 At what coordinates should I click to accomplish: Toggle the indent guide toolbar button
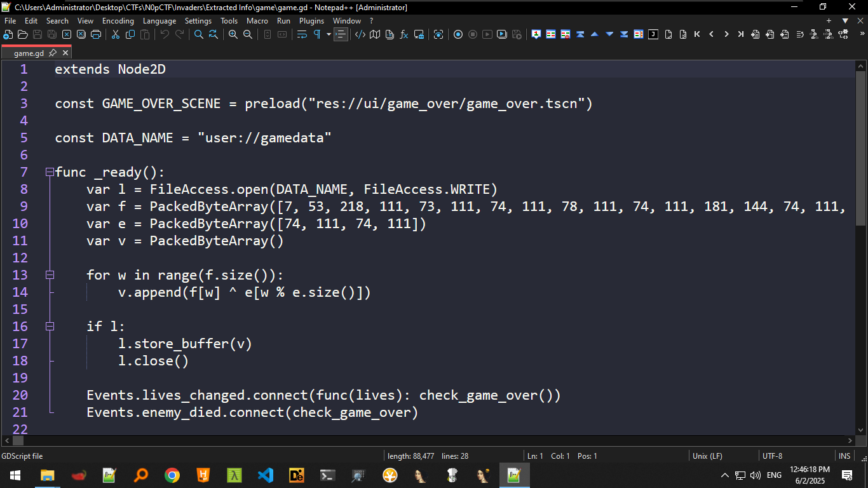coord(341,34)
